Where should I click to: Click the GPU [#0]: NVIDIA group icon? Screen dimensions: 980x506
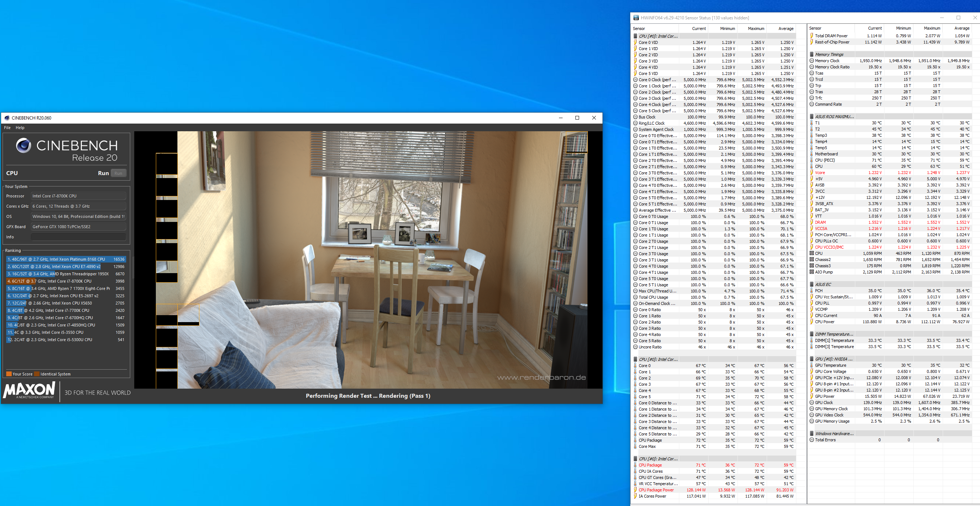point(811,359)
